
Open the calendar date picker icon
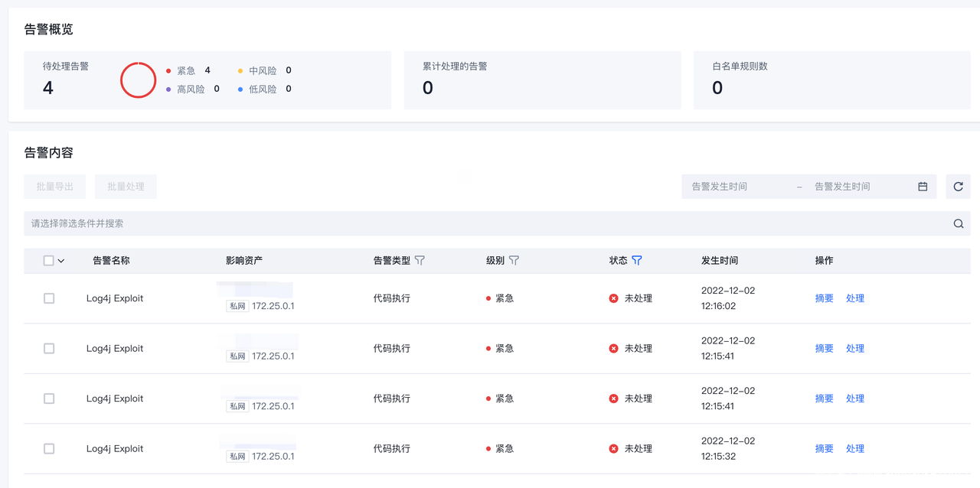[x=923, y=187]
